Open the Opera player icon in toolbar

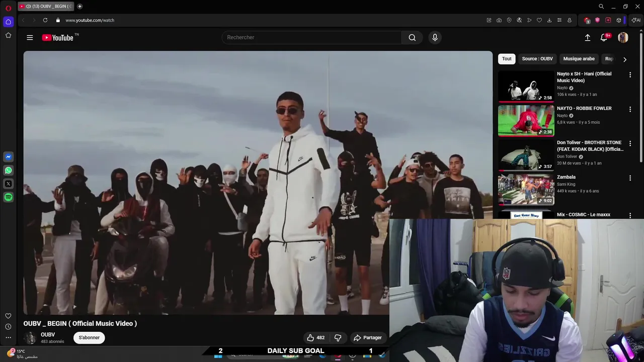[529, 20]
